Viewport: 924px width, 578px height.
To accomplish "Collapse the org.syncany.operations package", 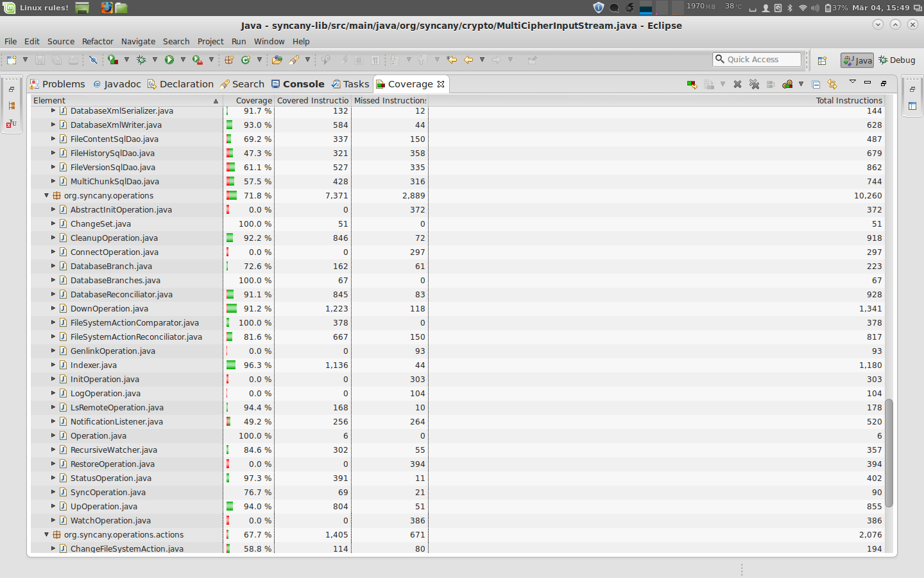I will (47, 196).
